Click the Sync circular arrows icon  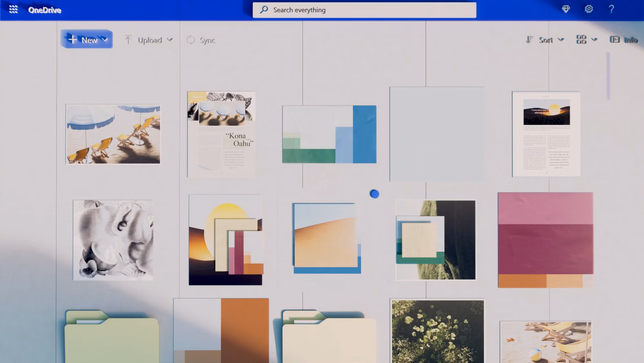[191, 40]
